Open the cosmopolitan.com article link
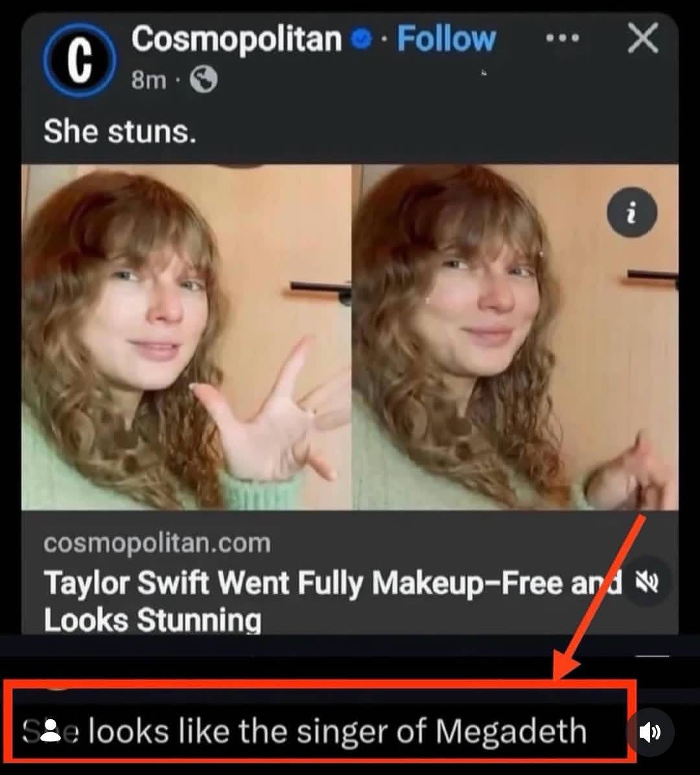The width and height of the screenshot is (700, 775). click(157, 543)
